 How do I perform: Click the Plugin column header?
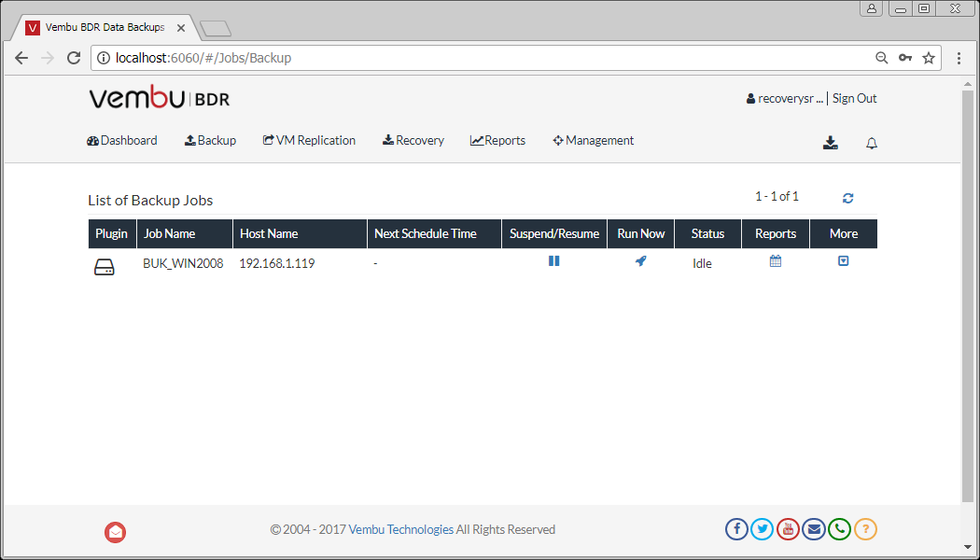(x=112, y=233)
